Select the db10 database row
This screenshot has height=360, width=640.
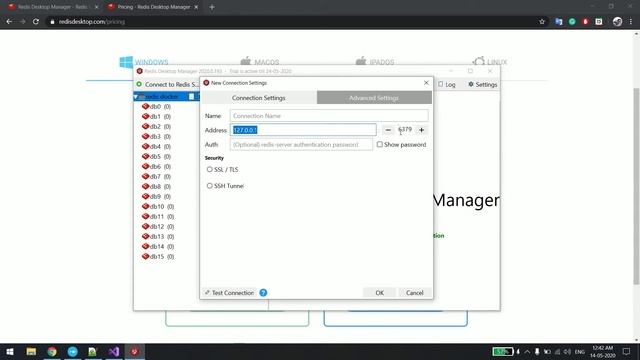[158, 207]
